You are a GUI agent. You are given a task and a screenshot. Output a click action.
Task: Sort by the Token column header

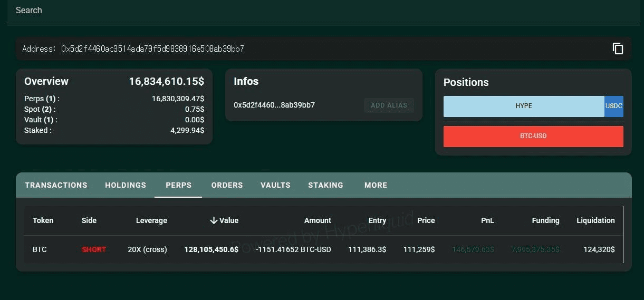pos(43,220)
